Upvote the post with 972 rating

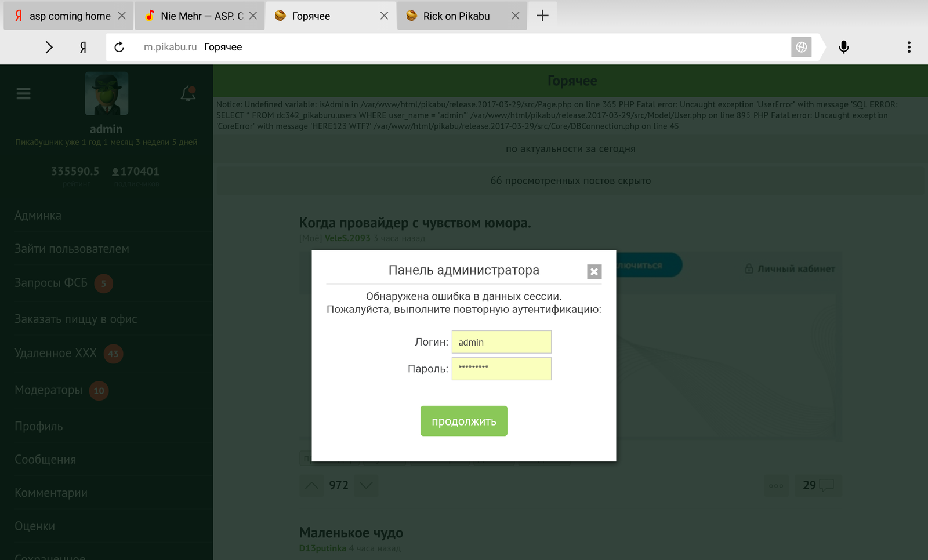pos(311,485)
